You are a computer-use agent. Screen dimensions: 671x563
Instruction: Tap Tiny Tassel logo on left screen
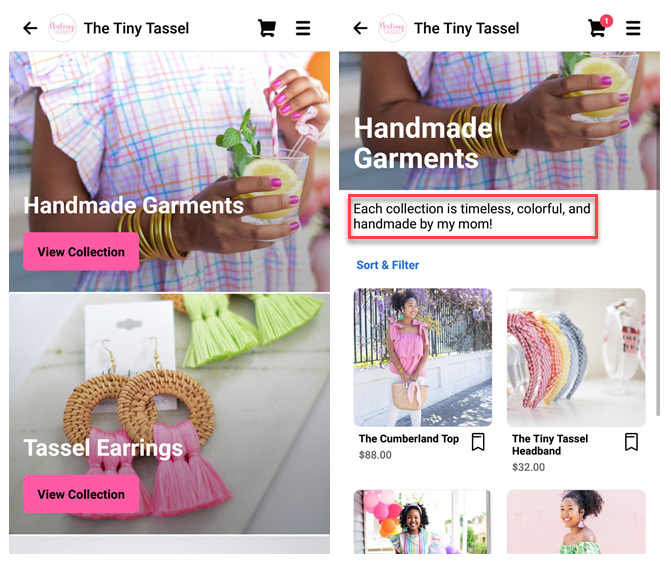click(x=62, y=28)
